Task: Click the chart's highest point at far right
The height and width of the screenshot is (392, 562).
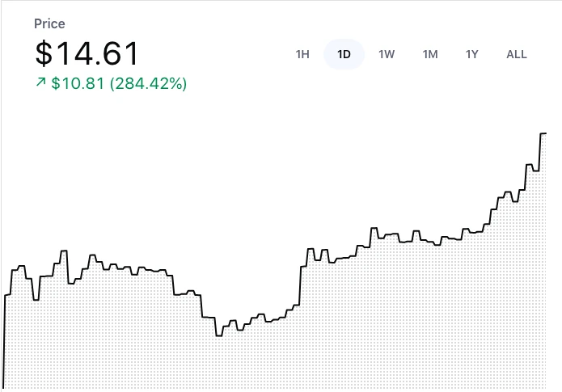Action: coord(543,133)
